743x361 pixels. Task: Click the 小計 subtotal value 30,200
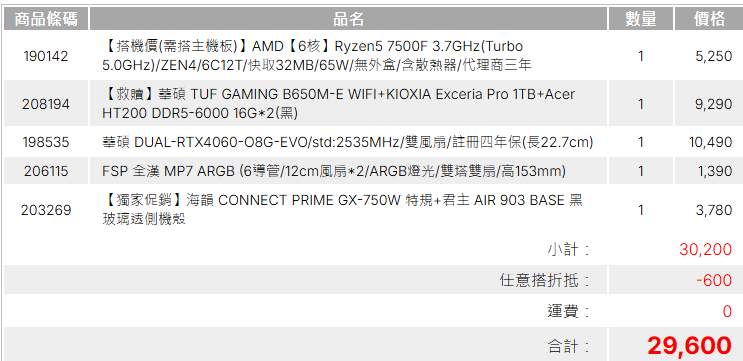pyautogui.click(x=706, y=249)
